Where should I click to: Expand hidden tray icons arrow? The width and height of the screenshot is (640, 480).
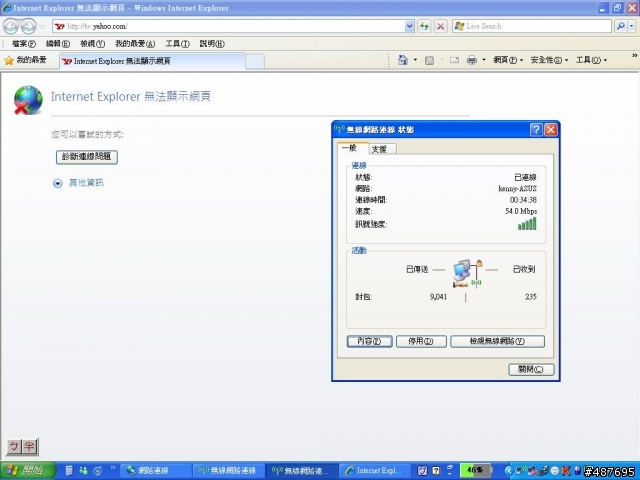pos(508,471)
